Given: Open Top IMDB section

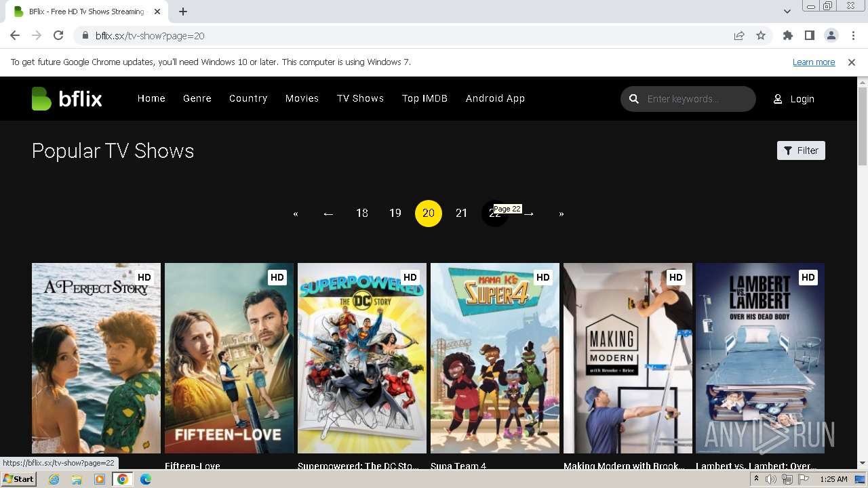Looking at the screenshot, I should [x=425, y=98].
